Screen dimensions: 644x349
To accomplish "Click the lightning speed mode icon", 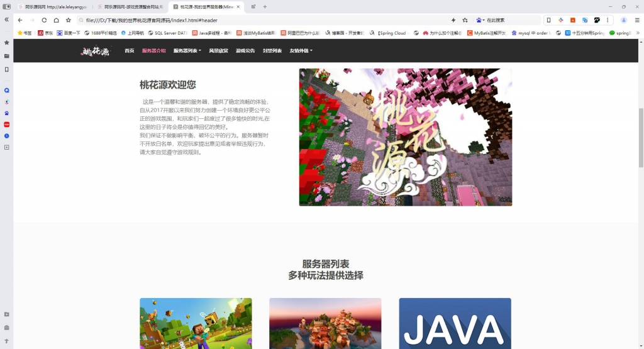I will coord(453,20).
